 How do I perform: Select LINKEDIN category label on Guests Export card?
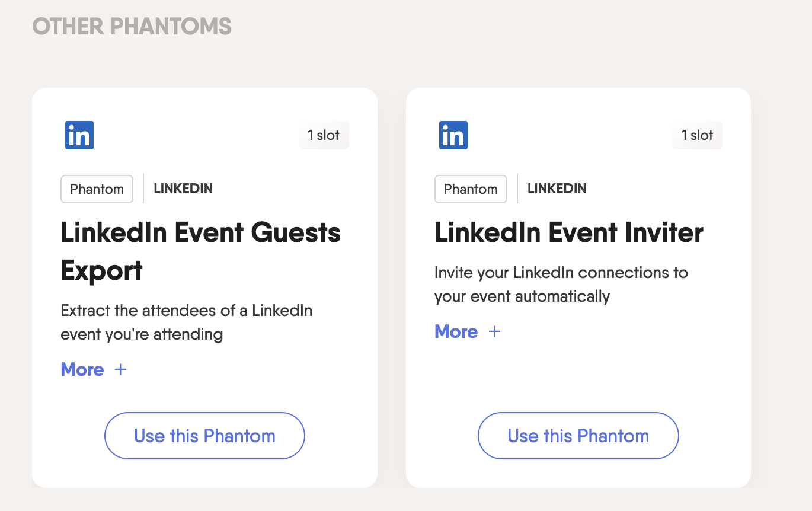[x=183, y=189]
